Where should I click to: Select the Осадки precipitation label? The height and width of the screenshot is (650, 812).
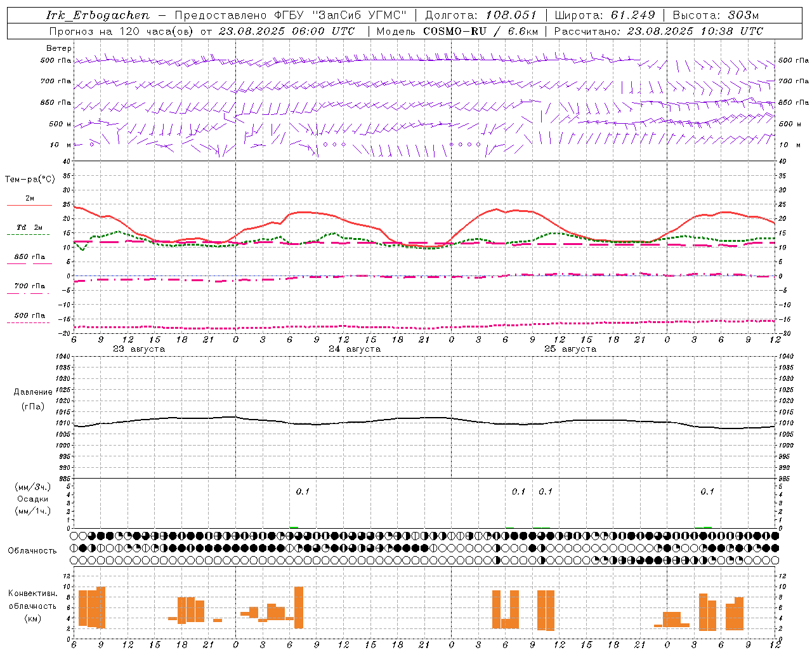[33, 499]
